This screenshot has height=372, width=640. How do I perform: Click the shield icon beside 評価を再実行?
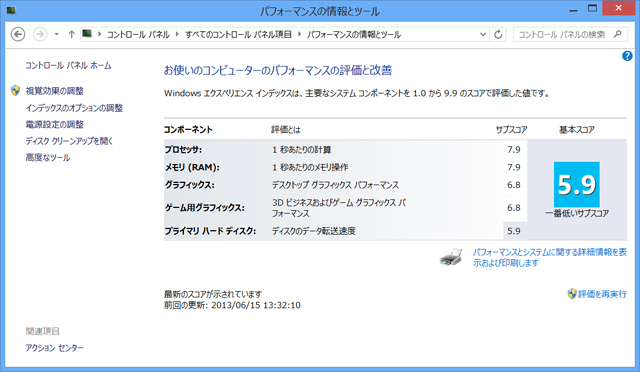[x=572, y=294]
